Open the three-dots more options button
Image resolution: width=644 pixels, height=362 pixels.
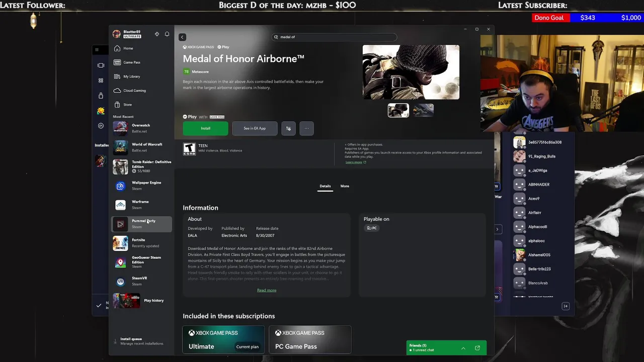(306, 128)
